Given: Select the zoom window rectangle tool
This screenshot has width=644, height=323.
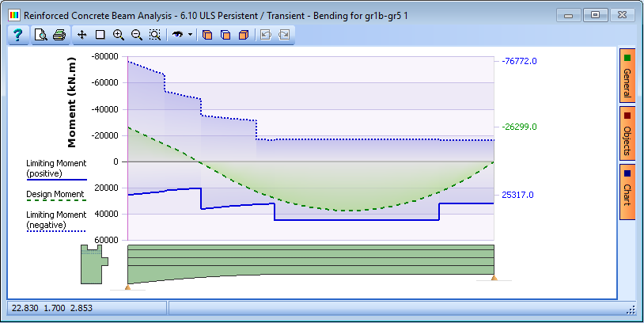Looking at the screenshot, I should 100,35.
